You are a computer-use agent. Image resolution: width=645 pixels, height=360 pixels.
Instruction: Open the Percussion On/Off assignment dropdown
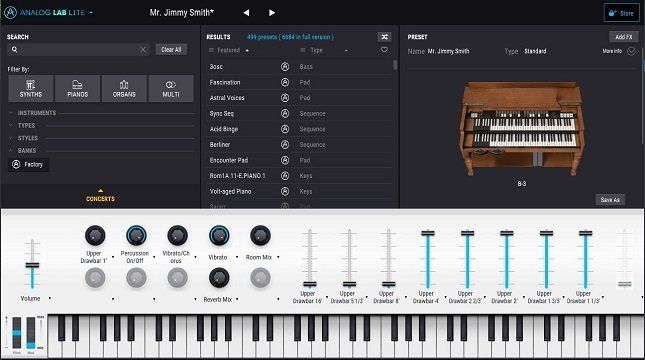click(154, 257)
